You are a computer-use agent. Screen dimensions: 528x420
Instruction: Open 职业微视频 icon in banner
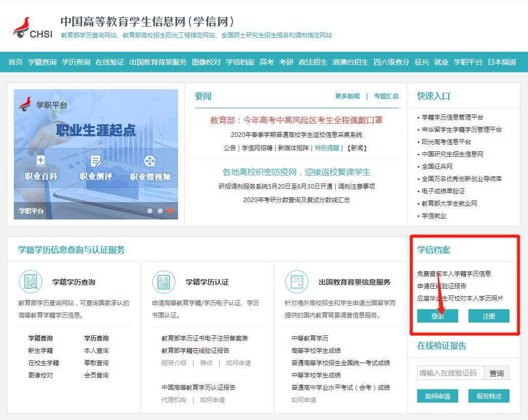pos(150,168)
